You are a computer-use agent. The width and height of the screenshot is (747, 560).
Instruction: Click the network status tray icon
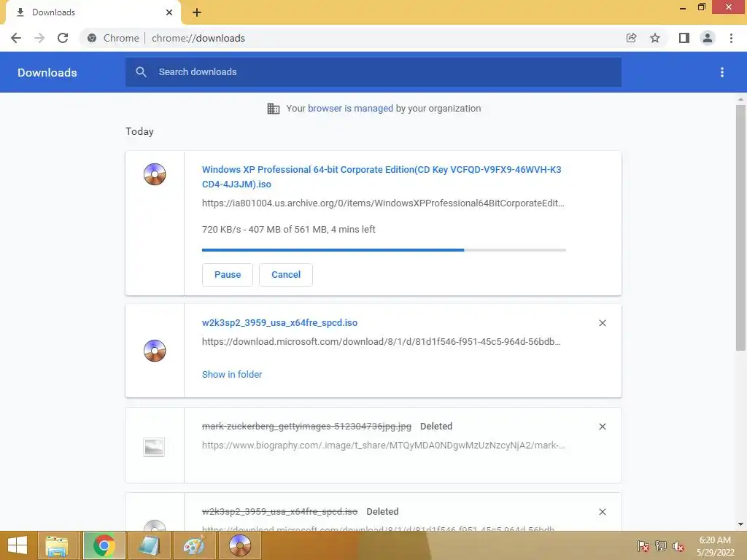point(661,545)
